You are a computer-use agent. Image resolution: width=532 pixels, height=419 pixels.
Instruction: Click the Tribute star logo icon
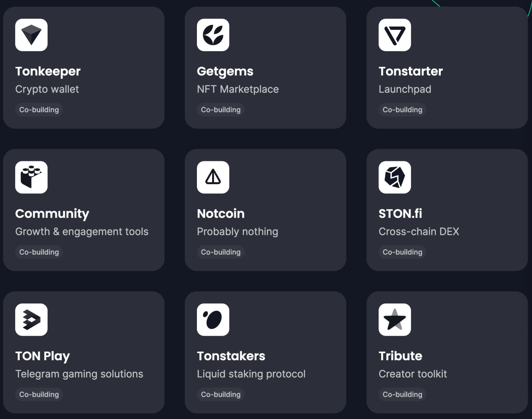[x=395, y=320]
